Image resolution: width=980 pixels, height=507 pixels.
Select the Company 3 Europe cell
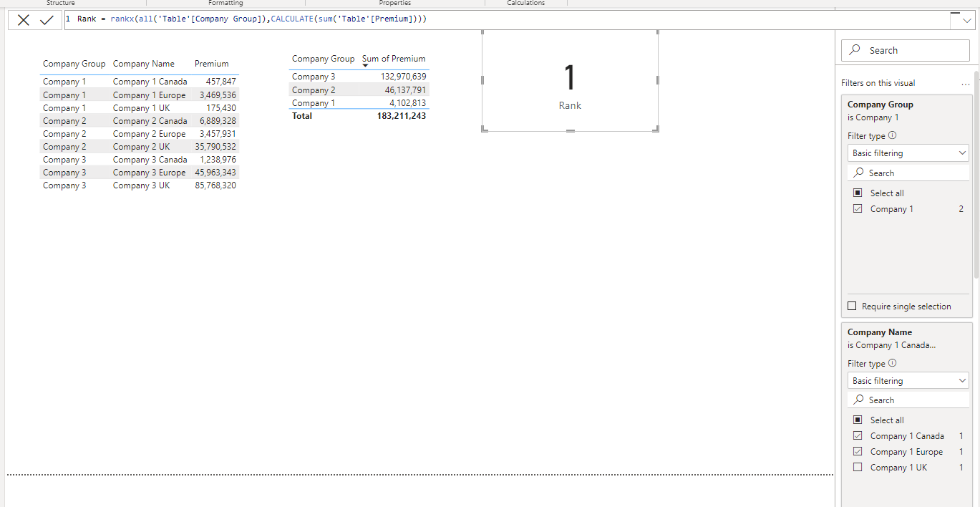pyautogui.click(x=149, y=173)
